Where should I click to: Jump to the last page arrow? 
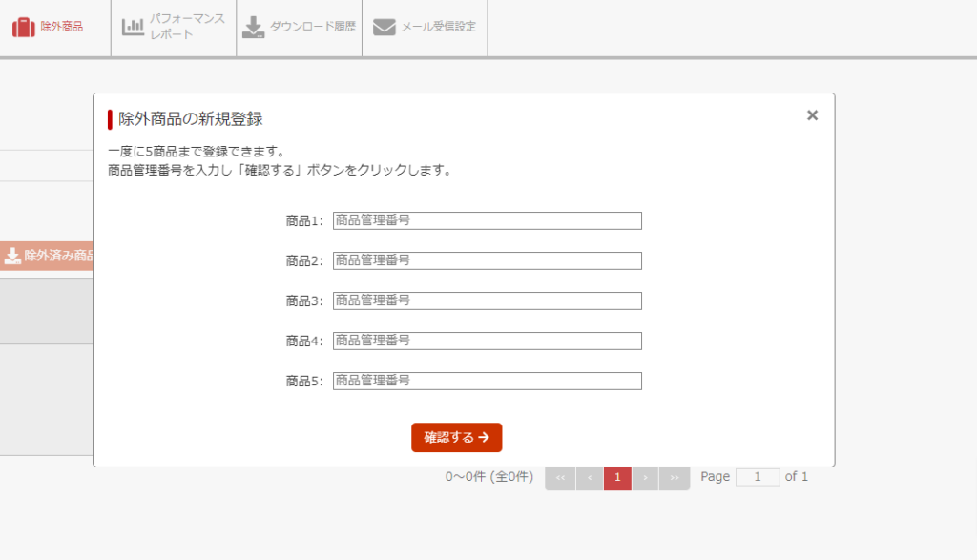(x=675, y=478)
